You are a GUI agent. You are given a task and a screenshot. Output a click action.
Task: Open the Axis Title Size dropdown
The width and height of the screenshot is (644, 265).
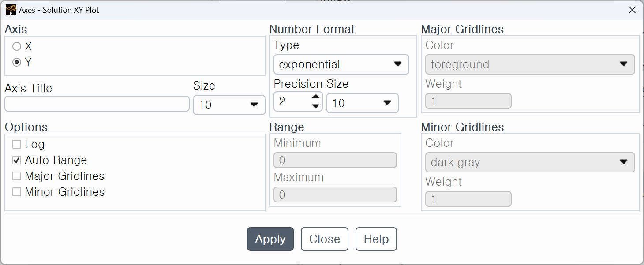[x=229, y=105]
